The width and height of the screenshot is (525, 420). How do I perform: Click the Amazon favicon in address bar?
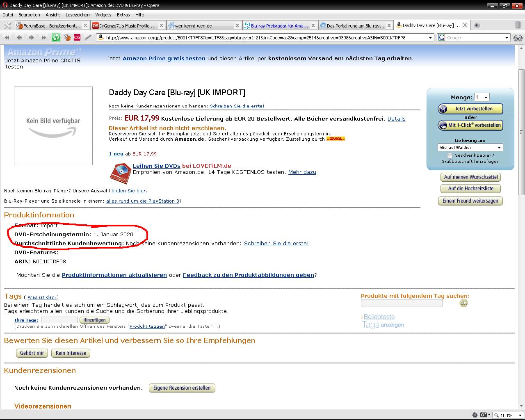101,37
